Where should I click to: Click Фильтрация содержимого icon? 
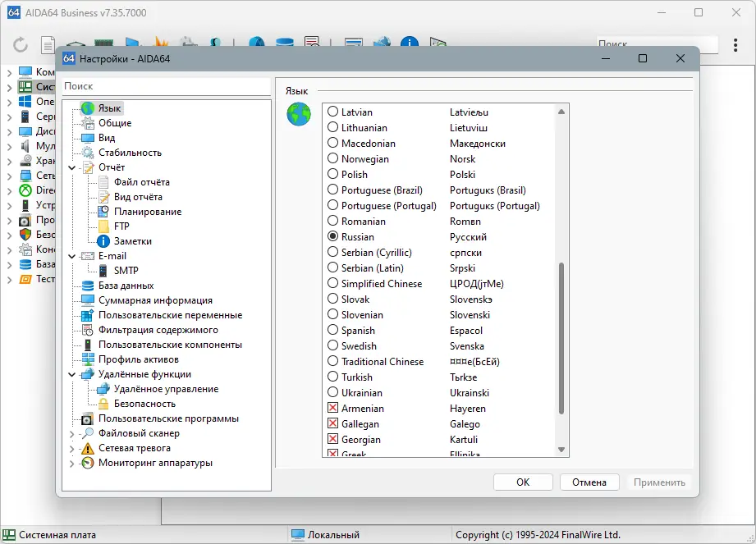pos(87,330)
